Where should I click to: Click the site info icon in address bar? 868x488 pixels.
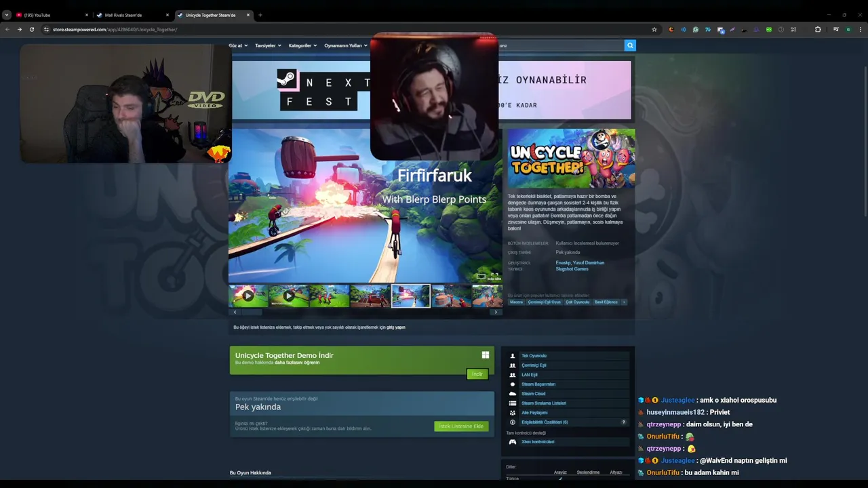[46, 29]
